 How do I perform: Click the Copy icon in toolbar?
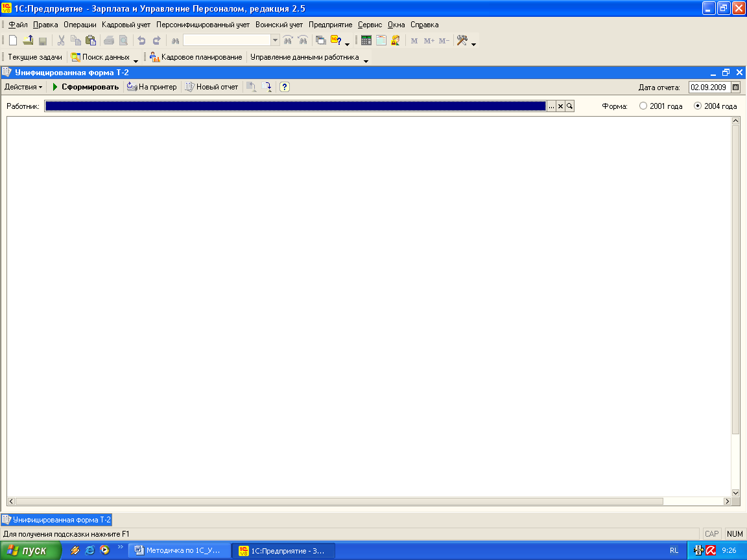pyautogui.click(x=76, y=40)
